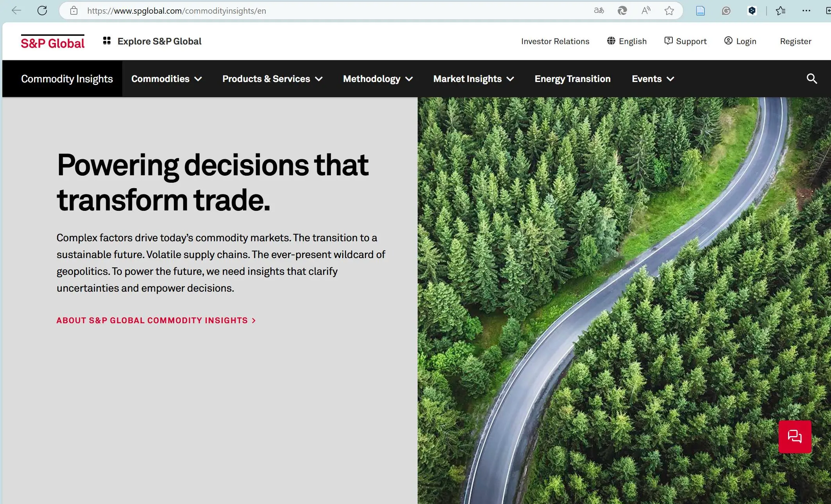This screenshot has height=504, width=831.
Task: View site info lock icon
Action: 74,11
